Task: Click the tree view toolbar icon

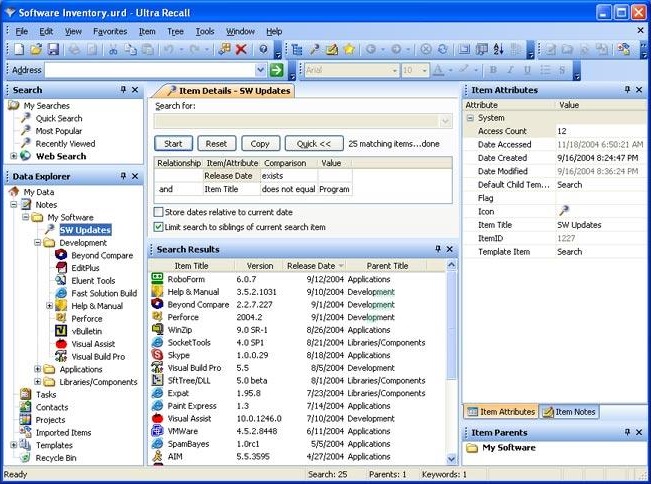Action: (296, 49)
